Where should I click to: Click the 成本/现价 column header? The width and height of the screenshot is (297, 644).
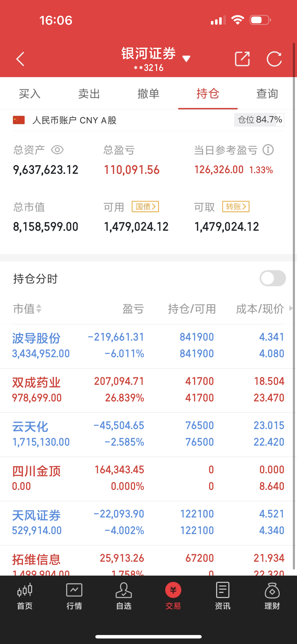click(x=260, y=309)
